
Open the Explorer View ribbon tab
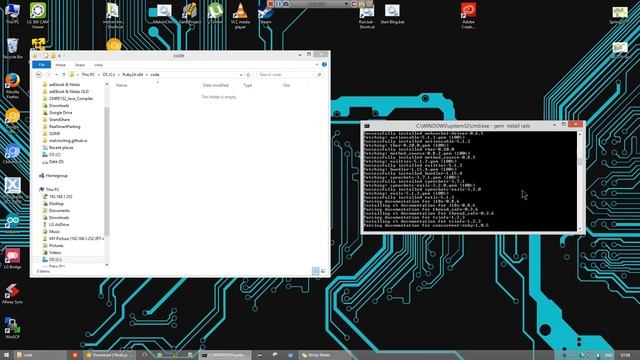pos(98,65)
